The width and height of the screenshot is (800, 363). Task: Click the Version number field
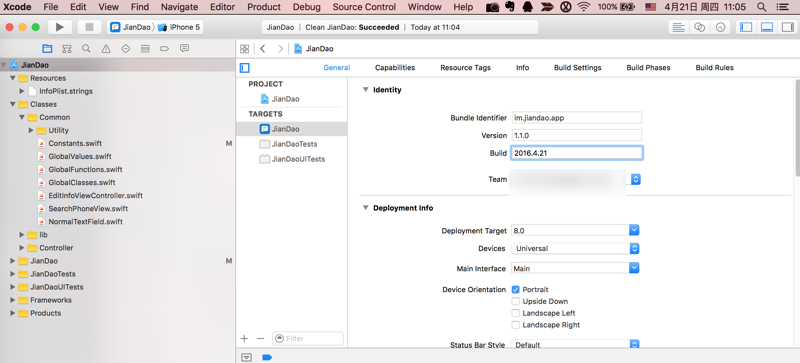tap(577, 135)
